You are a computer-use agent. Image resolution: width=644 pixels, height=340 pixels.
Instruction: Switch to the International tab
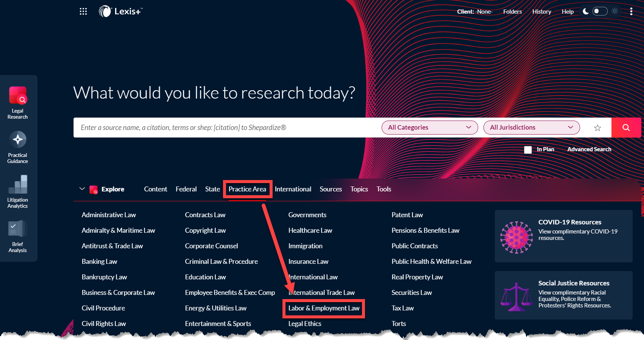click(293, 189)
